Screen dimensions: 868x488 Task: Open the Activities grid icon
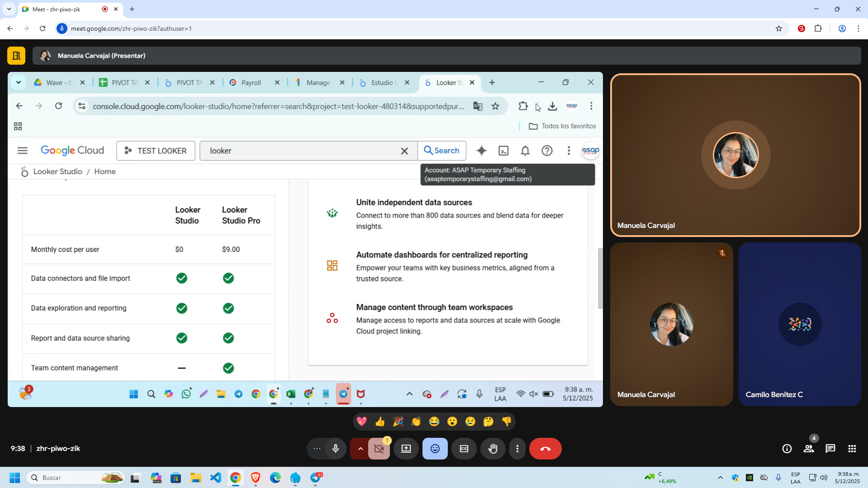coord(852,449)
